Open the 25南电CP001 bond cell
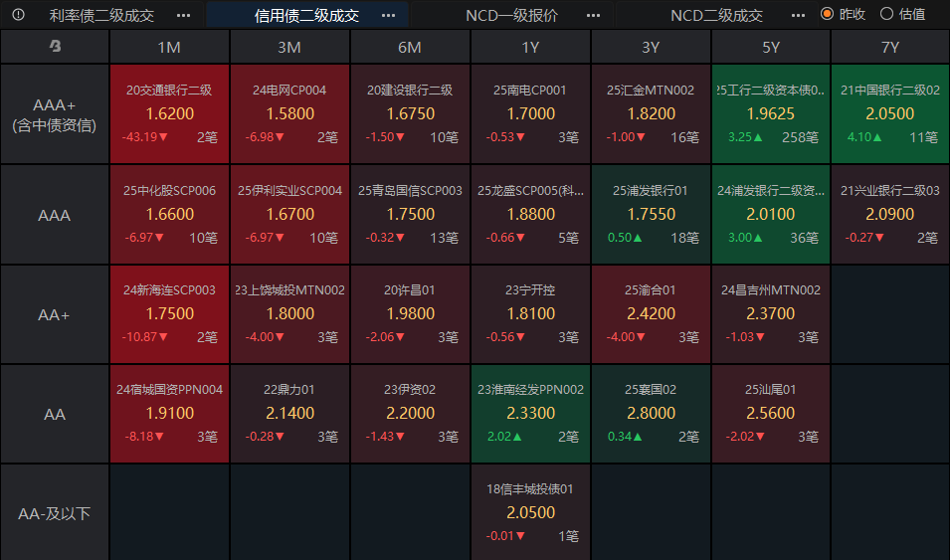 click(x=530, y=114)
